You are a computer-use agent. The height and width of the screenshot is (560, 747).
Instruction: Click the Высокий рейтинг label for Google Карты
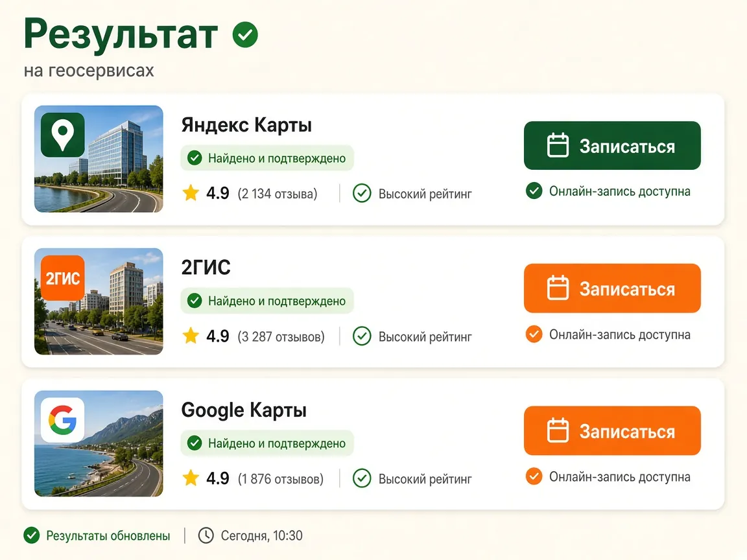point(425,479)
